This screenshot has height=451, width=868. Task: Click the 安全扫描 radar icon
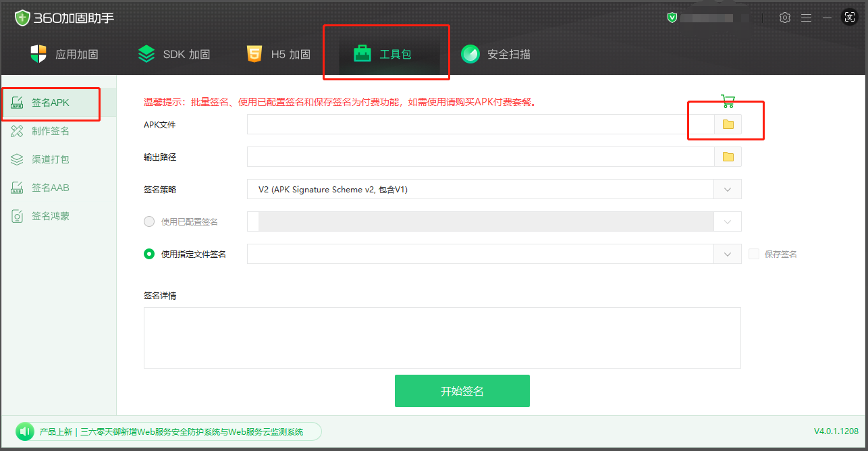tap(470, 54)
